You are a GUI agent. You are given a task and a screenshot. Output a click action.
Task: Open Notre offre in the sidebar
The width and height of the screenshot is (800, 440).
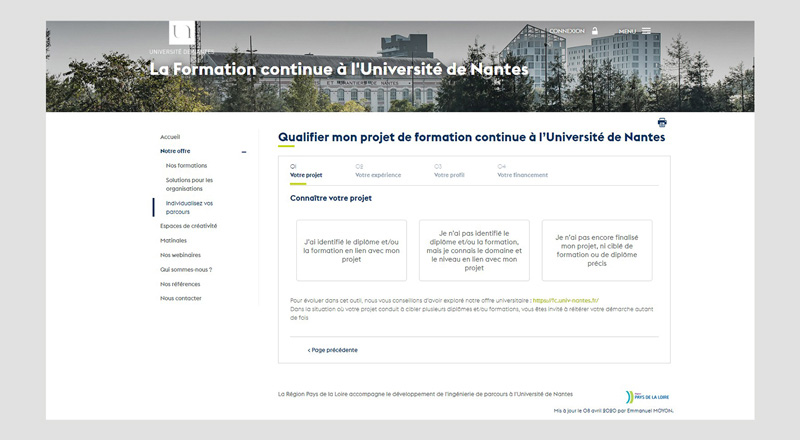175,151
